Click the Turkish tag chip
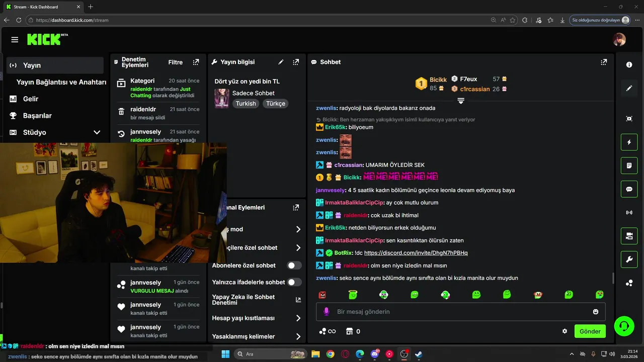644x362 pixels. point(246,104)
